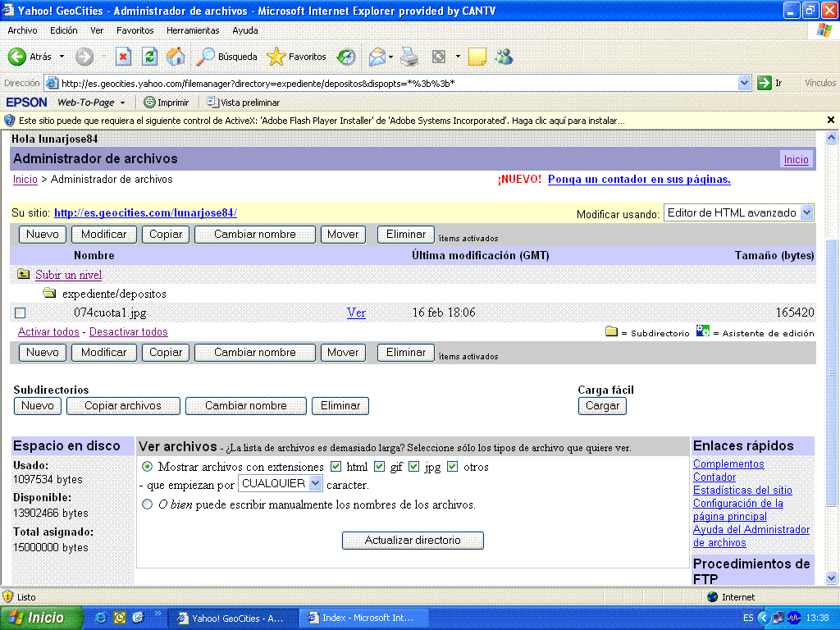The height and width of the screenshot is (630, 840).
Task: Click the edit page toolbar icon
Action: [439, 57]
